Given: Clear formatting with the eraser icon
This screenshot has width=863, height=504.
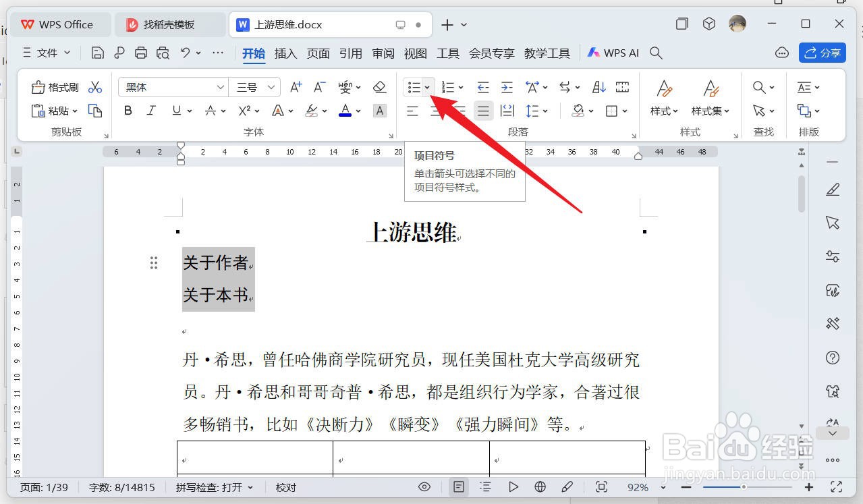Looking at the screenshot, I should pyautogui.click(x=379, y=86).
